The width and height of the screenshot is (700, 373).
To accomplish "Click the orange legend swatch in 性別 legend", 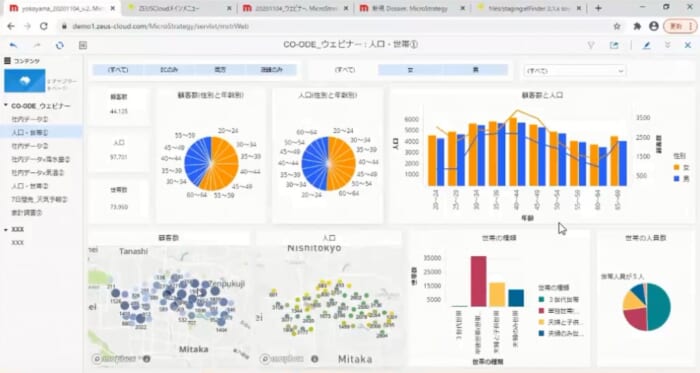I will tap(676, 167).
